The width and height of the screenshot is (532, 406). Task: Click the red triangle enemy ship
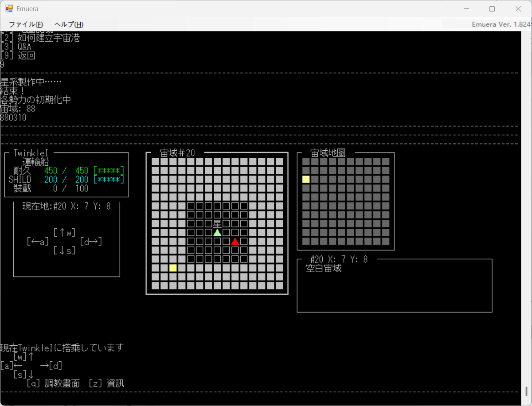235,241
